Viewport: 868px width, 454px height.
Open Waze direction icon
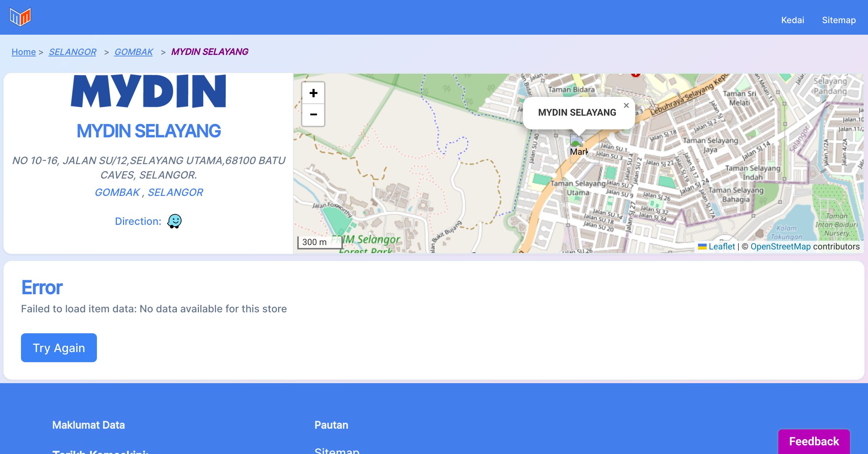[x=174, y=221]
